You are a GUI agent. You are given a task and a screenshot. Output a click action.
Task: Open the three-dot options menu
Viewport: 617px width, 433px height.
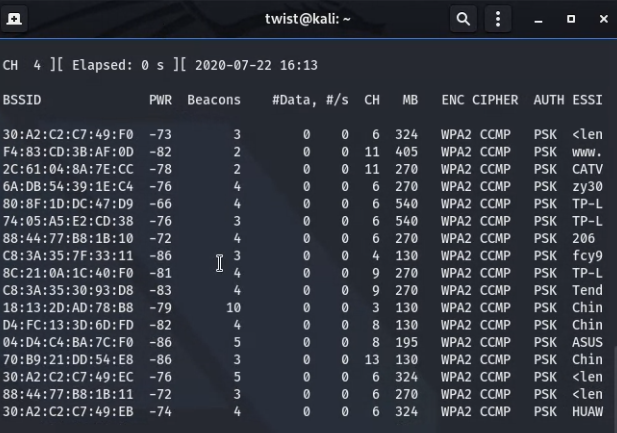click(x=498, y=19)
